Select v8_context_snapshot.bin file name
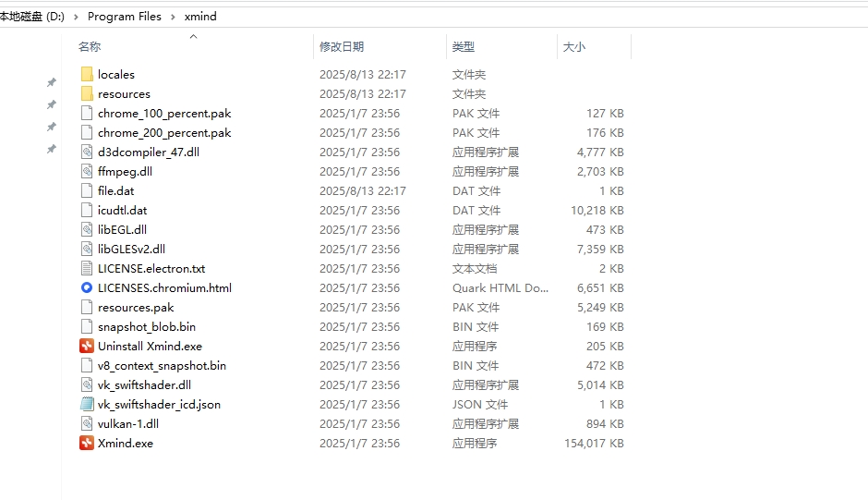This screenshot has width=868, height=500. [x=162, y=365]
